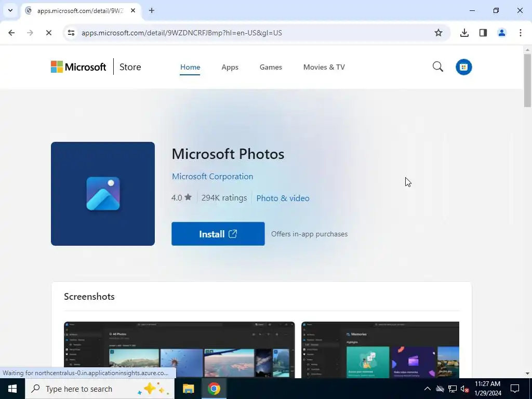532x399 pixels.
Task: Open the Microsoft Corporation publisher link
Action: [212, 177]
